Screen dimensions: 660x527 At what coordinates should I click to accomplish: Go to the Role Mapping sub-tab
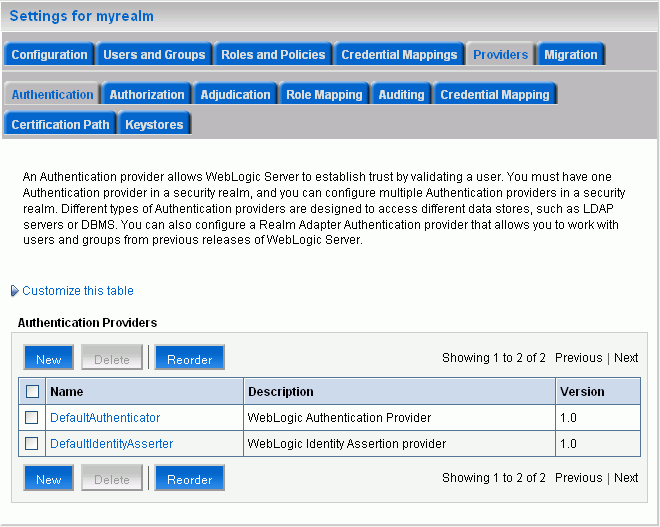tap(324, 94)
